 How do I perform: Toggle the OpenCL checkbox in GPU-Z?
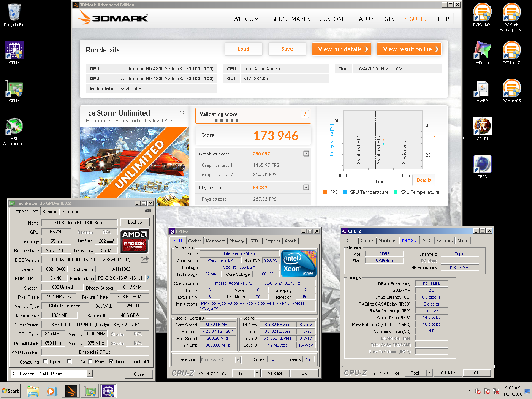(x=46, y=362)
